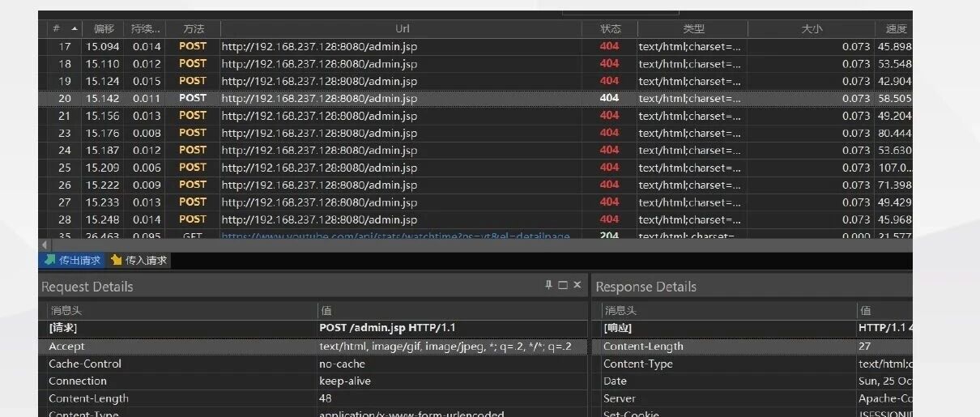Sort by the Url column header
Image resolution: width=980 pixels, height=417 pixels.
click(401, 28)
